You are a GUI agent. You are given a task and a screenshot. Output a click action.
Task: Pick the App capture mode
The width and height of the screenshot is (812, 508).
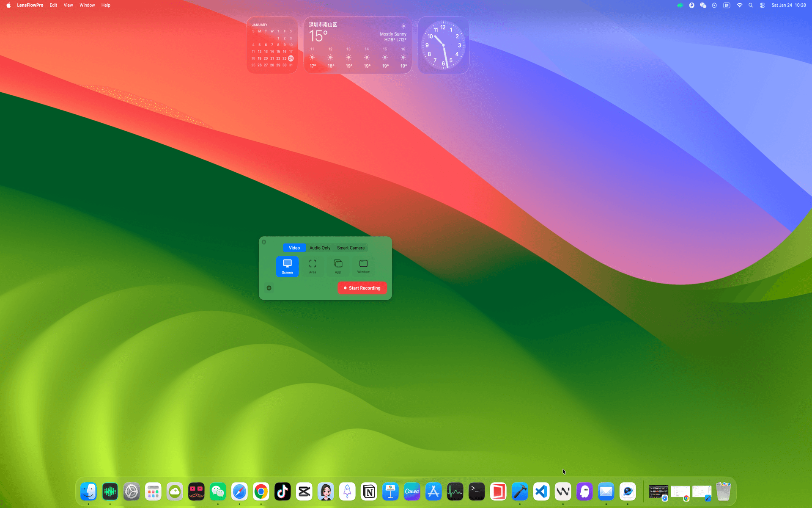pyautogui.click(x=338, y=266)
